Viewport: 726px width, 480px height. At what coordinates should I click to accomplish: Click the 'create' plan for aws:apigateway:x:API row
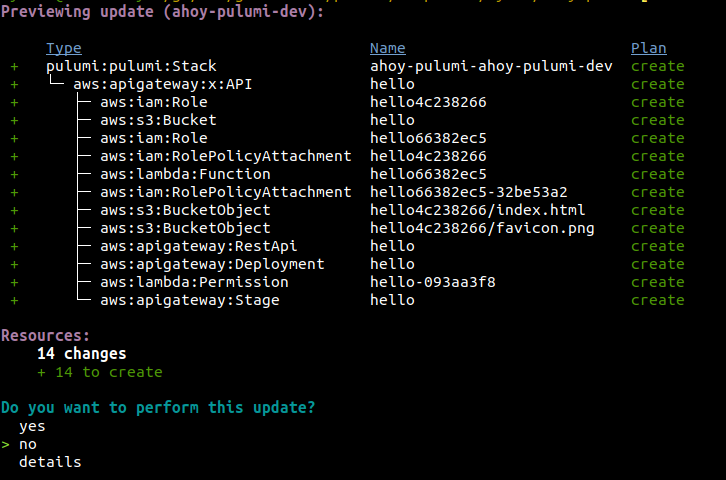(x=657, y=84)
